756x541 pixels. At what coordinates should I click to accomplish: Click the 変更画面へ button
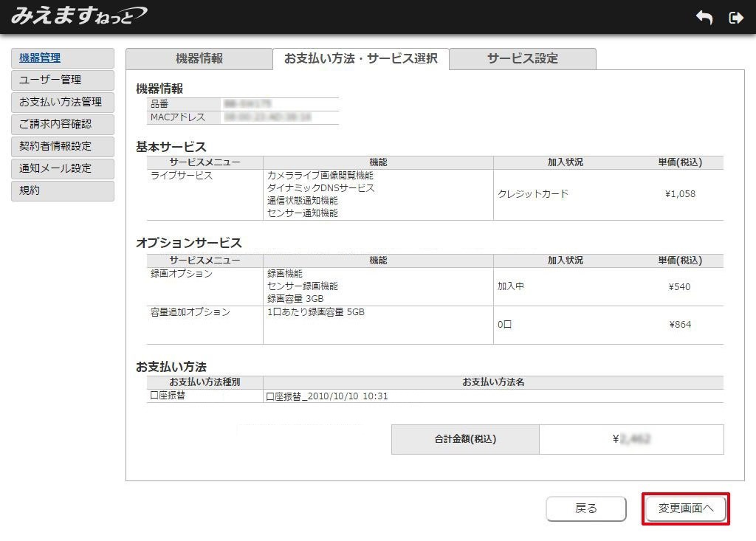pos(686,509)
